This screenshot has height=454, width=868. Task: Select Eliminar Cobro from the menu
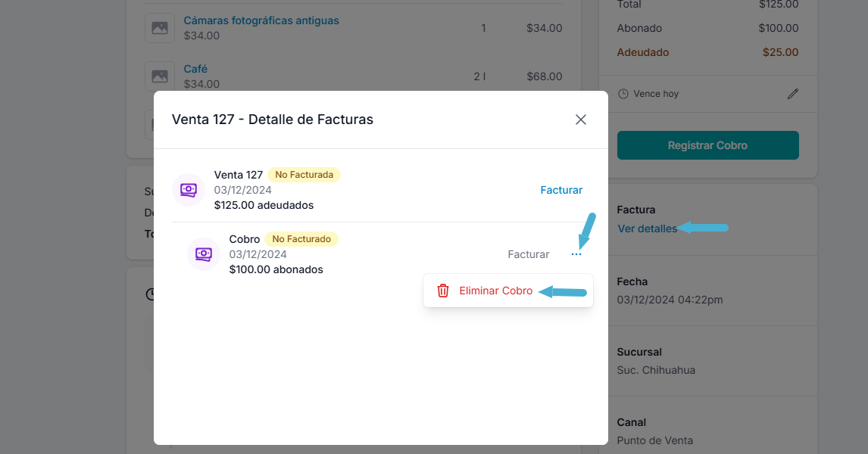496,291
